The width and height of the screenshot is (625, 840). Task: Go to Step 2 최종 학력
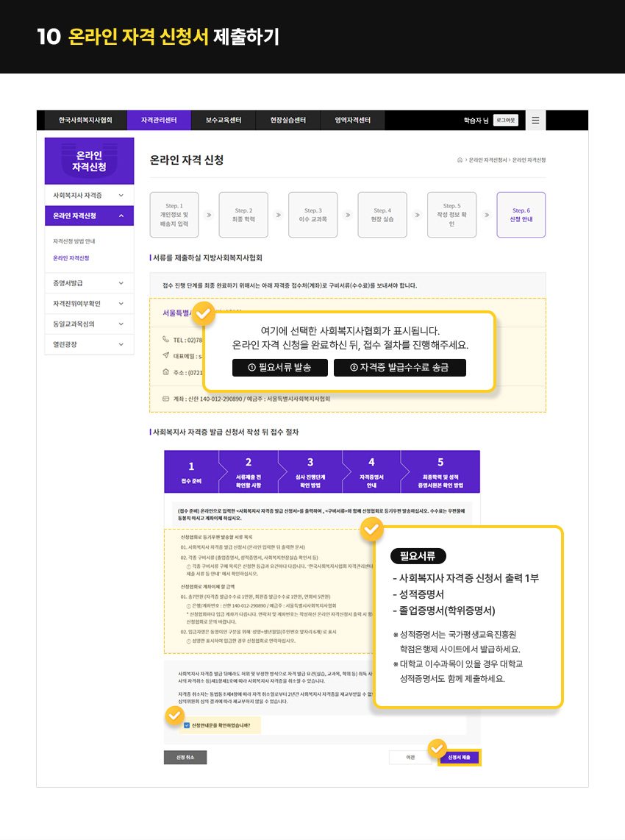243,215
